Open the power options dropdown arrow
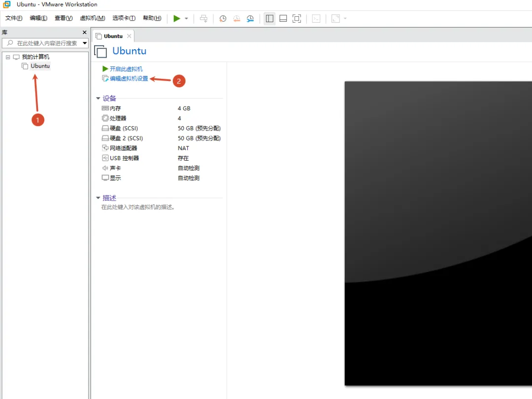This screenshot has width=532, height=399. 186,18
